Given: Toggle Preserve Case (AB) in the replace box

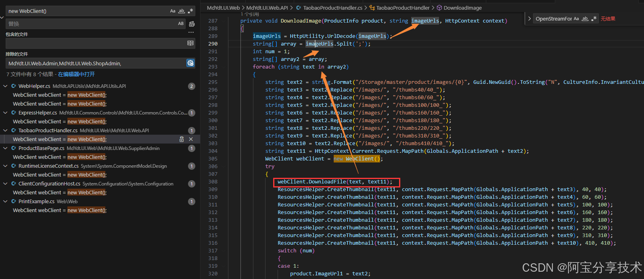Looking at the screenshot, I should point(181,24).
